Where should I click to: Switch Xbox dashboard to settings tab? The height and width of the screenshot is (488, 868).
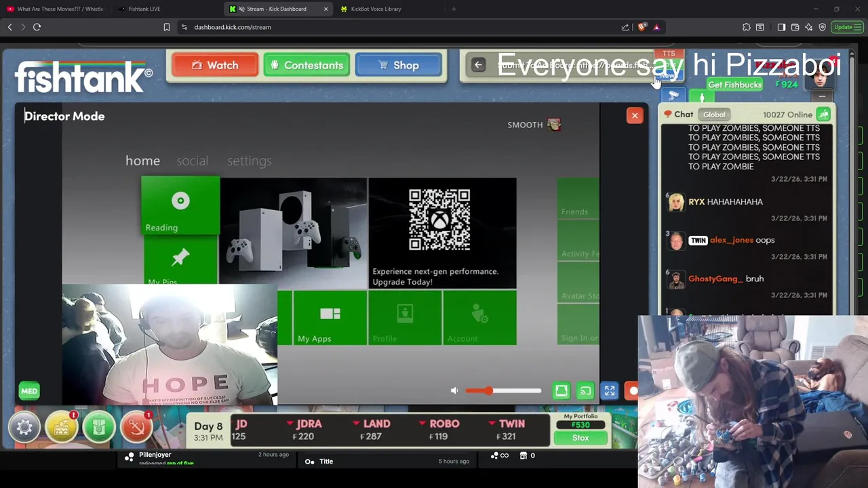(250, 161)
